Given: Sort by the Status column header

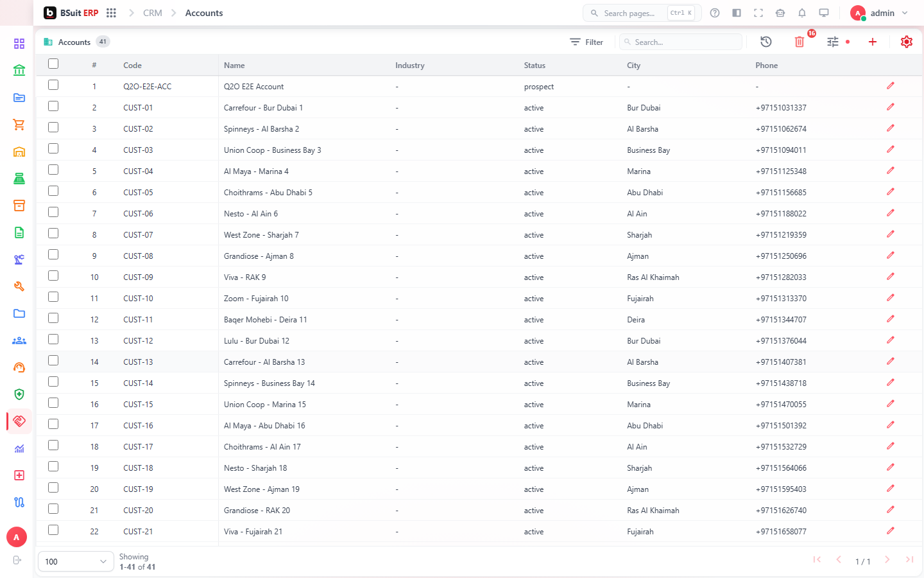Looking at the screenshot, I should point(535,66).
